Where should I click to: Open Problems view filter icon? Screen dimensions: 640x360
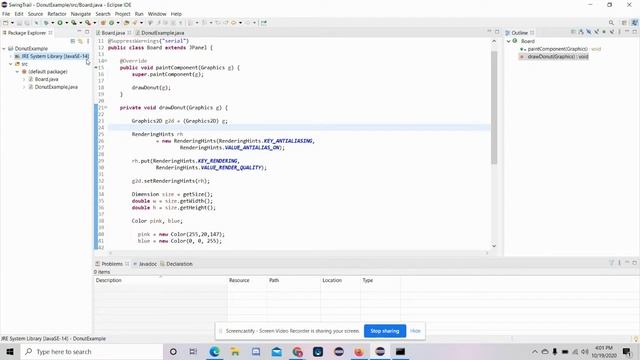[611, 263]
